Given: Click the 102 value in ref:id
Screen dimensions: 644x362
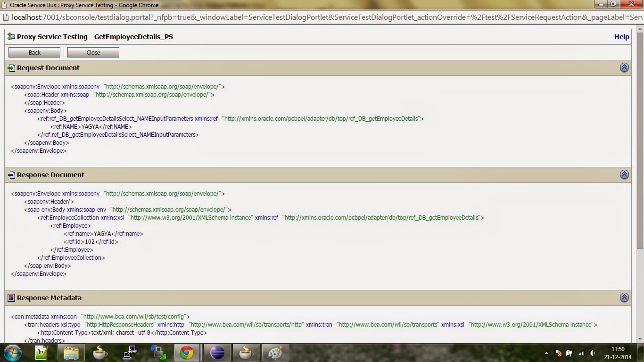Looking at the screenshot, I should 90,241.
